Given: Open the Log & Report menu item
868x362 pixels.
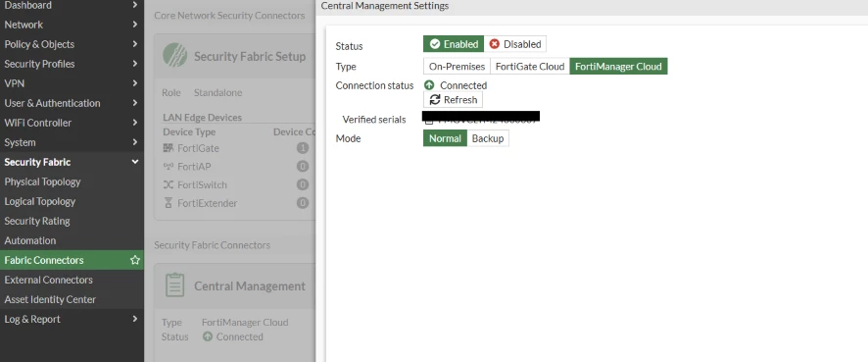Looking at the screenshot, I should click(72, 319).
